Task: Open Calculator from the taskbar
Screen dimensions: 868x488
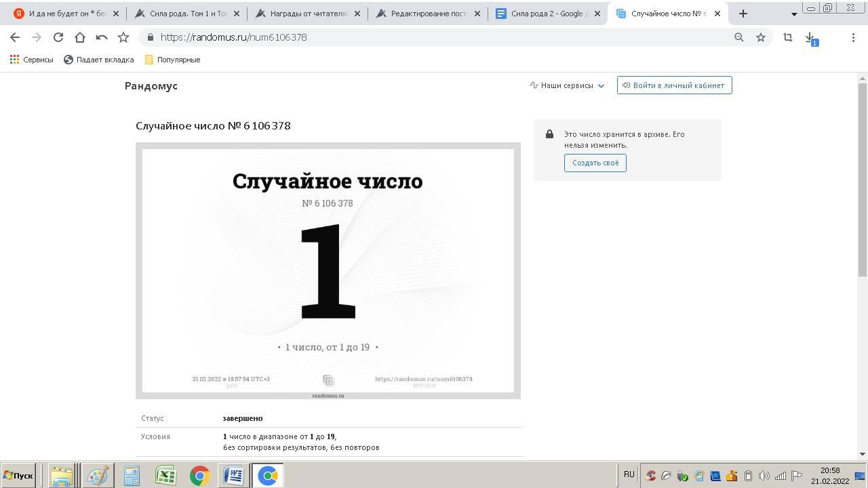Action: 132,476
